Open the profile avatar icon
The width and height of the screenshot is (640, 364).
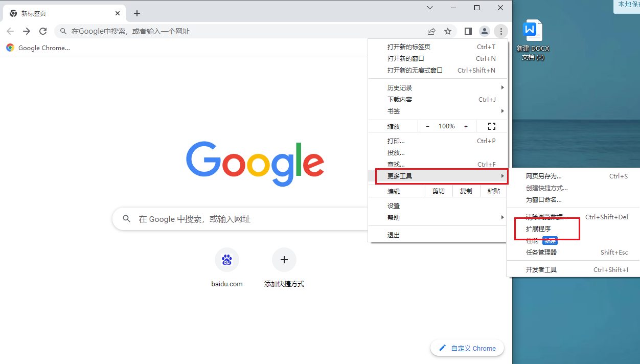[484, 31]
